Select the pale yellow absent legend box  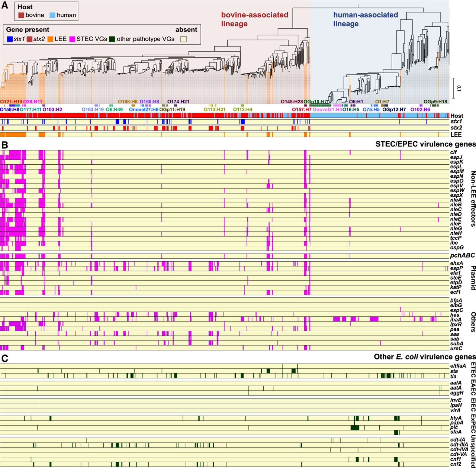coord(183,39)
